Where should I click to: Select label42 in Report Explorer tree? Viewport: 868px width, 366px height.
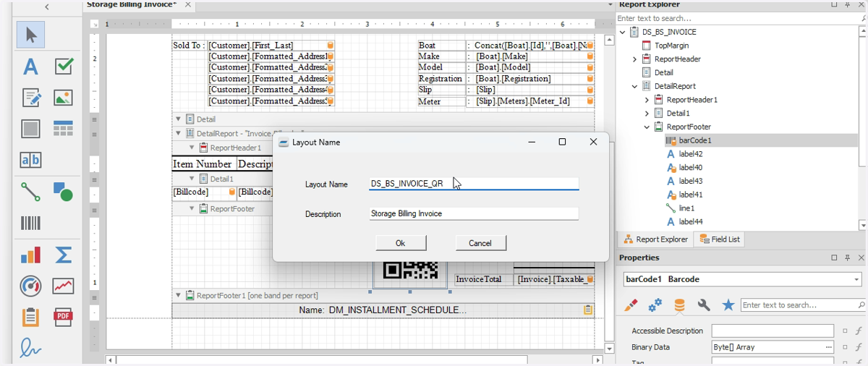(691, 154)
